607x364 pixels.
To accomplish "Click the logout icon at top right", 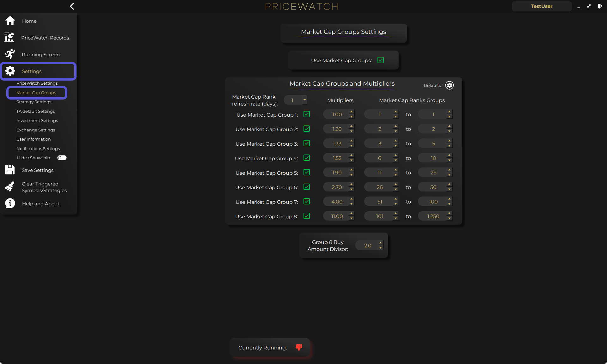I will point(599,6).
